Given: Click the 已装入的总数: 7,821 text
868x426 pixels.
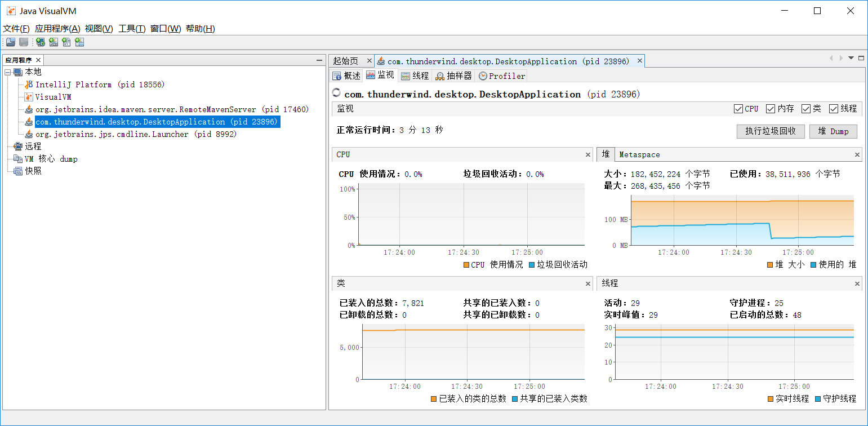Looking at the screenshot, I should 382,303.
